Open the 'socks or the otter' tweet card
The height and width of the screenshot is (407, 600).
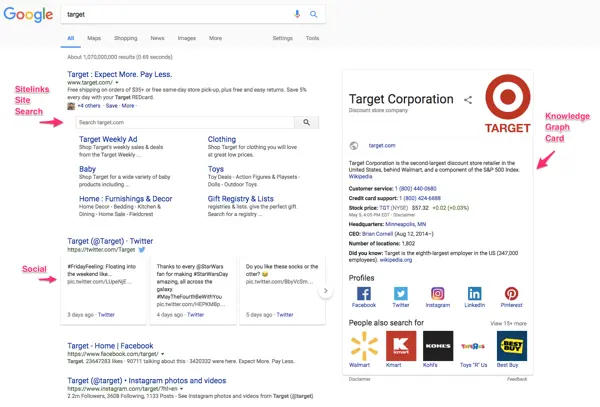[282, 290]
